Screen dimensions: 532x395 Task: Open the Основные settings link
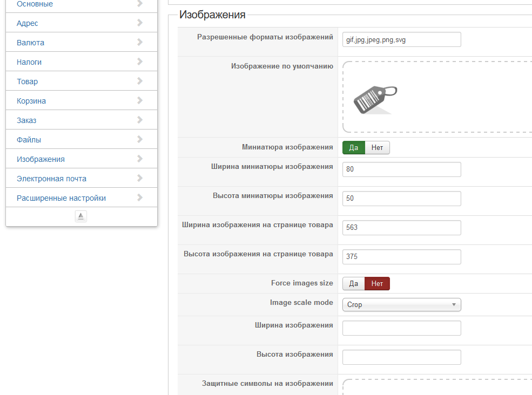coord(35,4)
